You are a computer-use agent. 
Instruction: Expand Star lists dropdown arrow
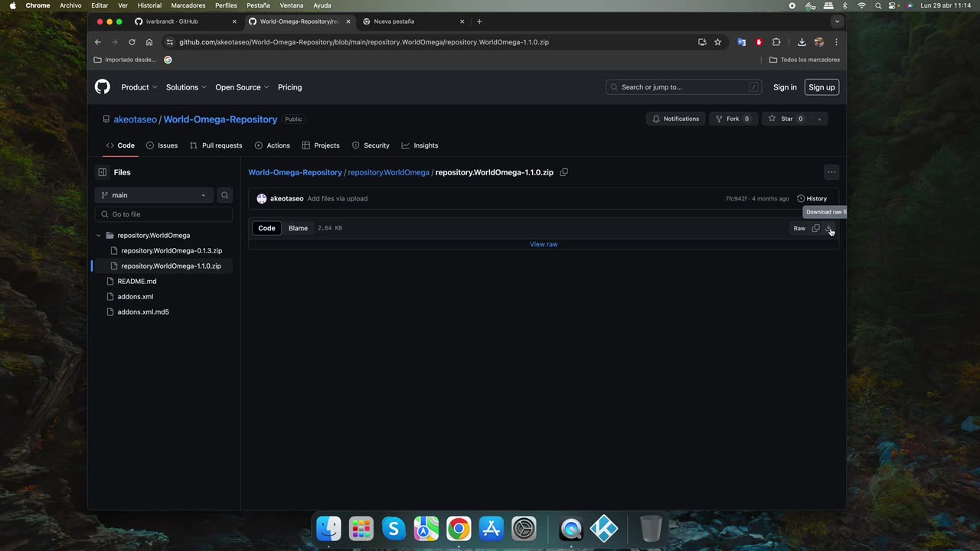click(819, 119)
